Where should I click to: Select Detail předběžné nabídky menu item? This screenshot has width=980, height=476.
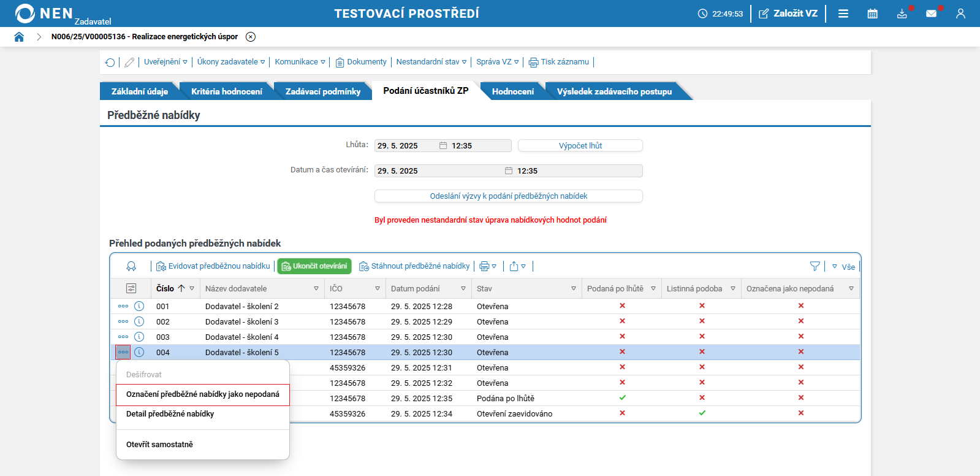[203, 414]
